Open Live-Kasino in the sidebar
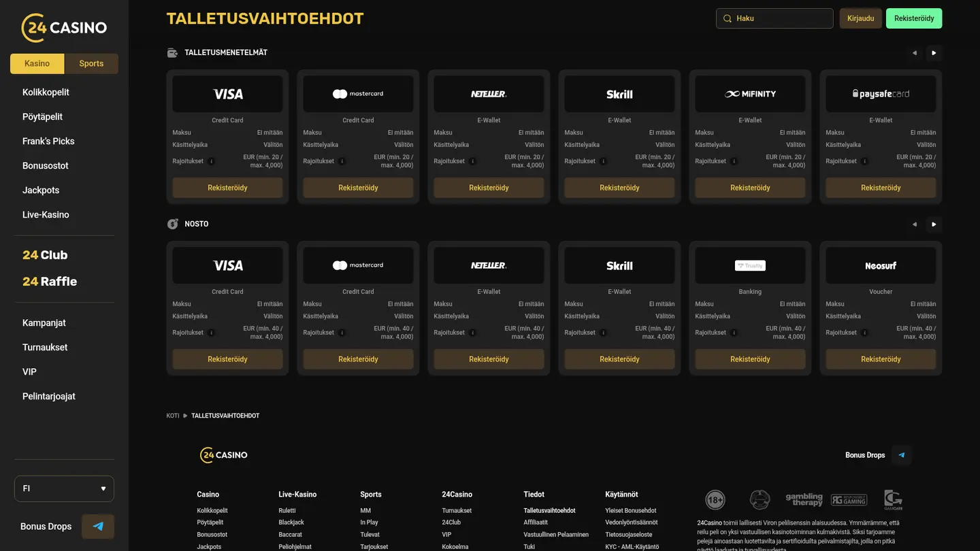The height and width of the screenshot is (551, 980). [46, 215]
